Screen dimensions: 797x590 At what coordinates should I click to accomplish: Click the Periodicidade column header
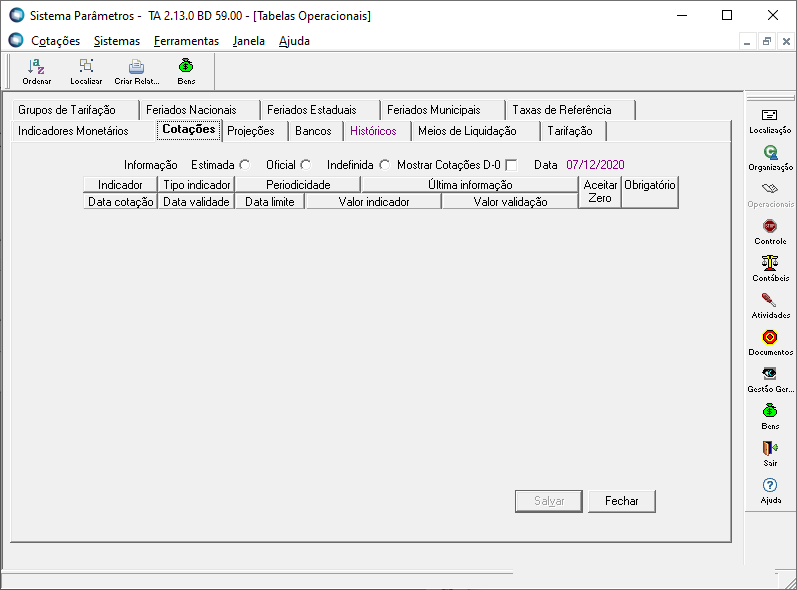point(298,184)
